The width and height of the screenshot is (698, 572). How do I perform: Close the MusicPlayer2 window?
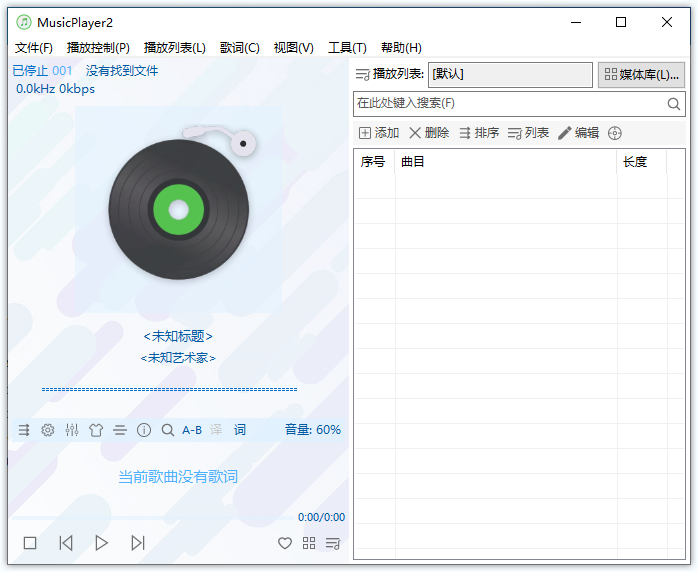[x=667, y=22]
